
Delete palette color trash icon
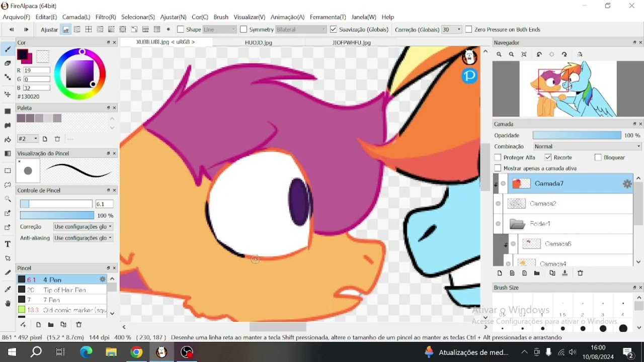(57, 139)
